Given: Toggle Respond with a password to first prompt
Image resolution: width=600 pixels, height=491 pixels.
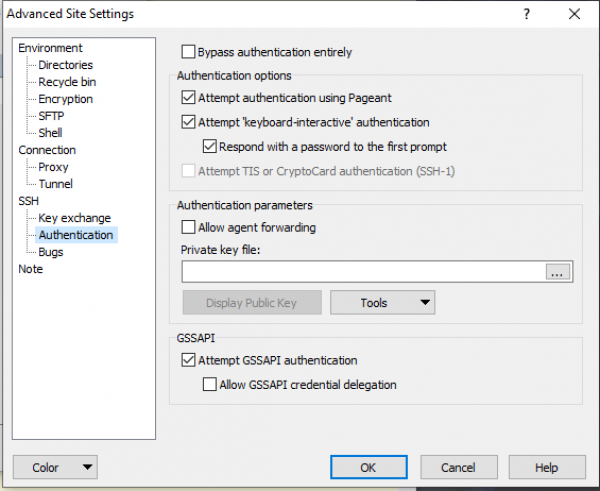Looking at the screenshot, I should 209,147.
